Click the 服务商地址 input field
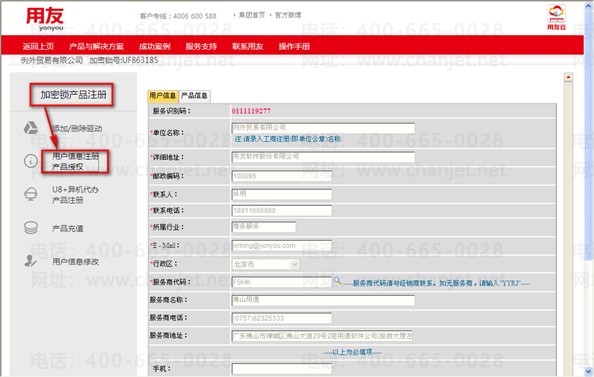Image resolution: width=594 pixels, height=377 pixels. click(322, 336)
